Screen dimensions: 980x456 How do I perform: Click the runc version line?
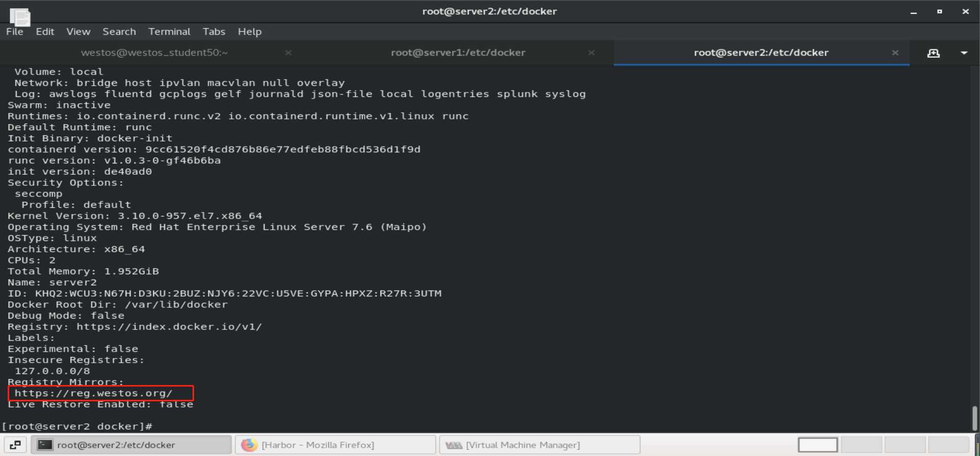pos(114,161)
